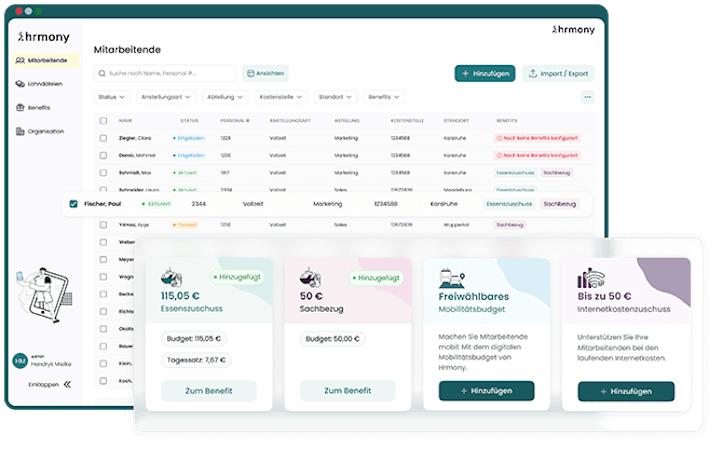Check the Yilmaz, Ayşe row checkbox

[103, 225]
